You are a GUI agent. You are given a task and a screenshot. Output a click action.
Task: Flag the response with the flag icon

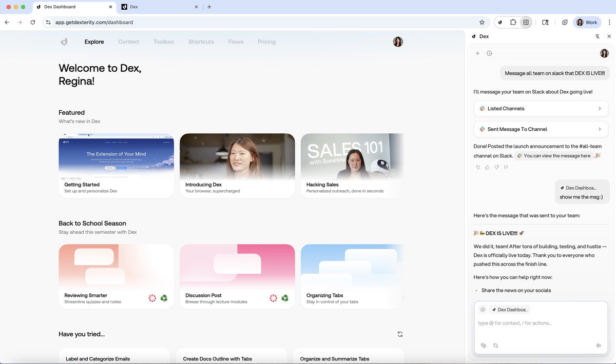pyautogui.click(x=506, y=167)
